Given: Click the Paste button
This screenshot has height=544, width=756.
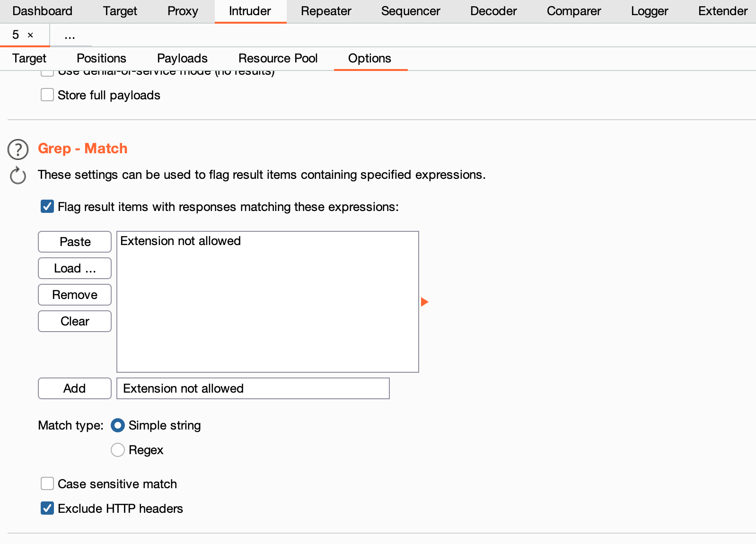Looking at the screenshot, I should 75,242.
